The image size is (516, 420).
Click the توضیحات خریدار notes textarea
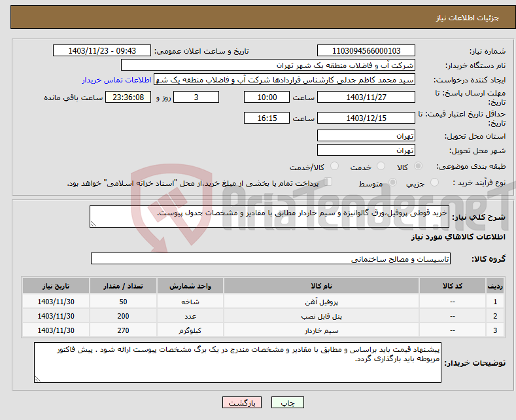click(237, 362)
